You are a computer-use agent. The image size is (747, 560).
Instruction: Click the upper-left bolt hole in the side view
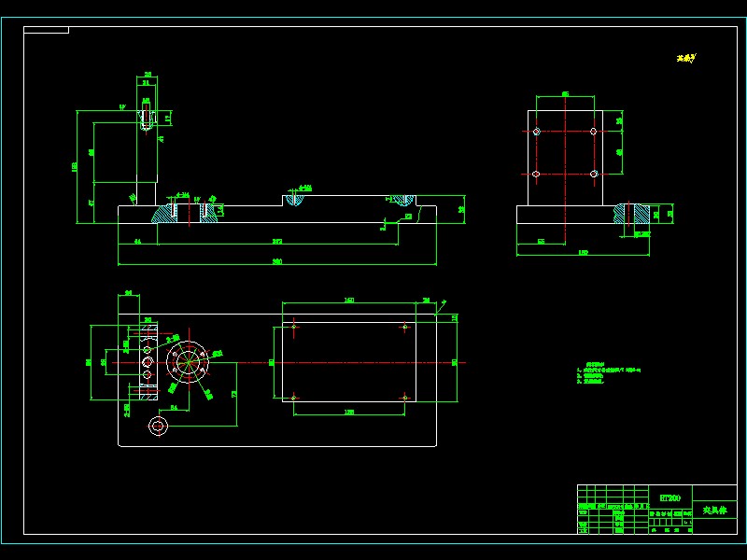[x=536, y=132]
